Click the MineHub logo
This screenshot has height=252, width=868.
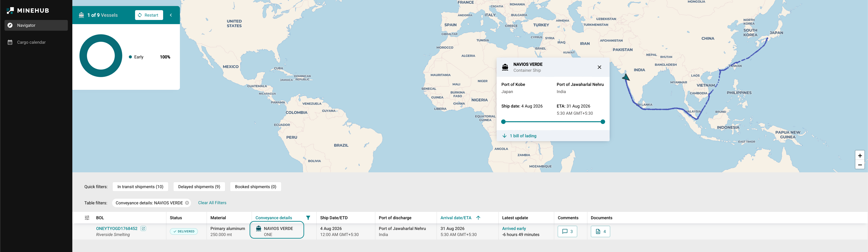28,10
